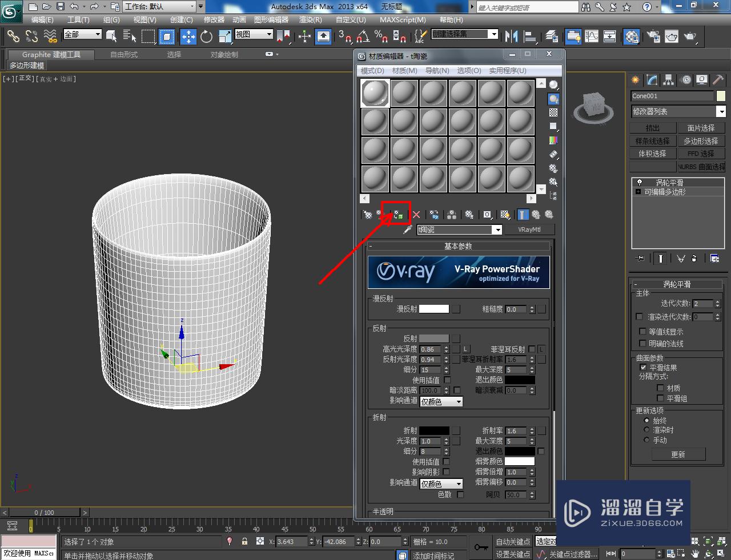Uncheck the 平滑结果 checkbox
731x560 pixels.
click(x=643, y=368)
